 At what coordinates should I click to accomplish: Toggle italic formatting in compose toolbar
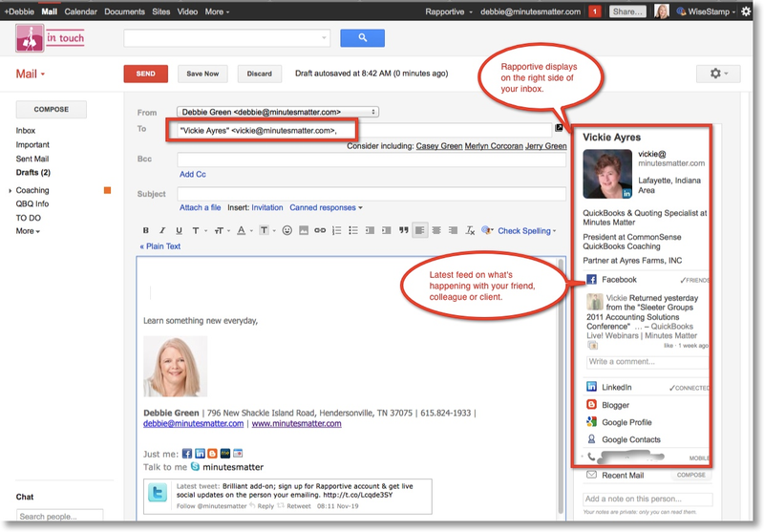[162, 230]
